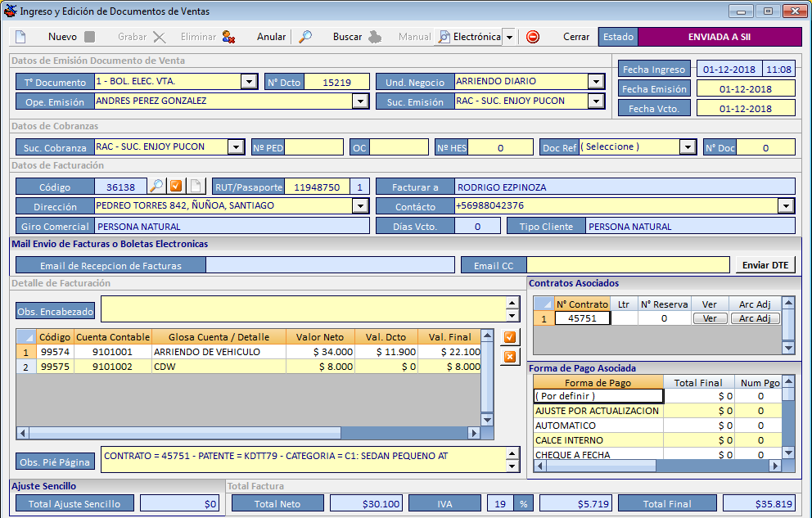Click the Email CC input field
Image resolution: width=812 pixels, height=518 pixels.
tap(627, 265)
